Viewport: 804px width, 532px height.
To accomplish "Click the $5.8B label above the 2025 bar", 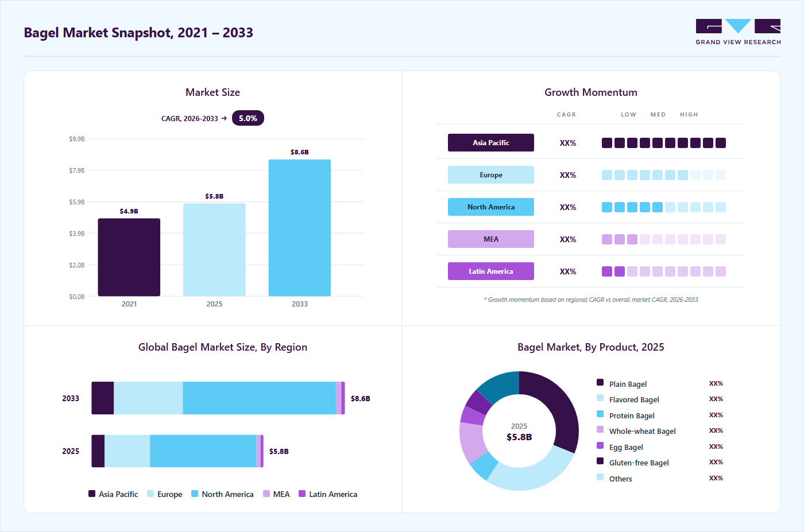I will (x=214, y=196).
